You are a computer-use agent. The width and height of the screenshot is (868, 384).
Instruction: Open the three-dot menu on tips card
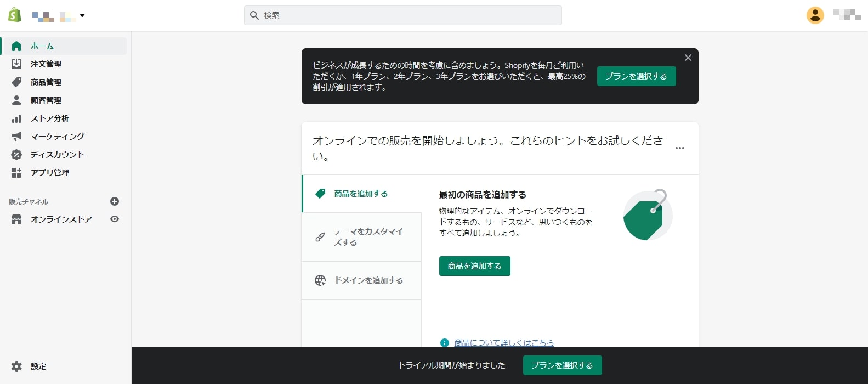680,148
